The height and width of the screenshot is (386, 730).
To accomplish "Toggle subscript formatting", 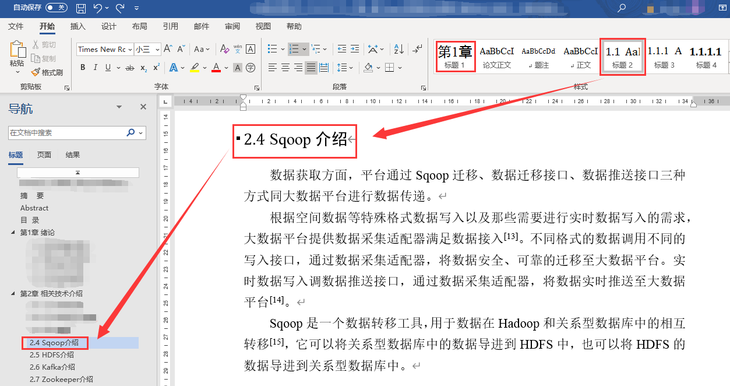I will pos(144,68).
